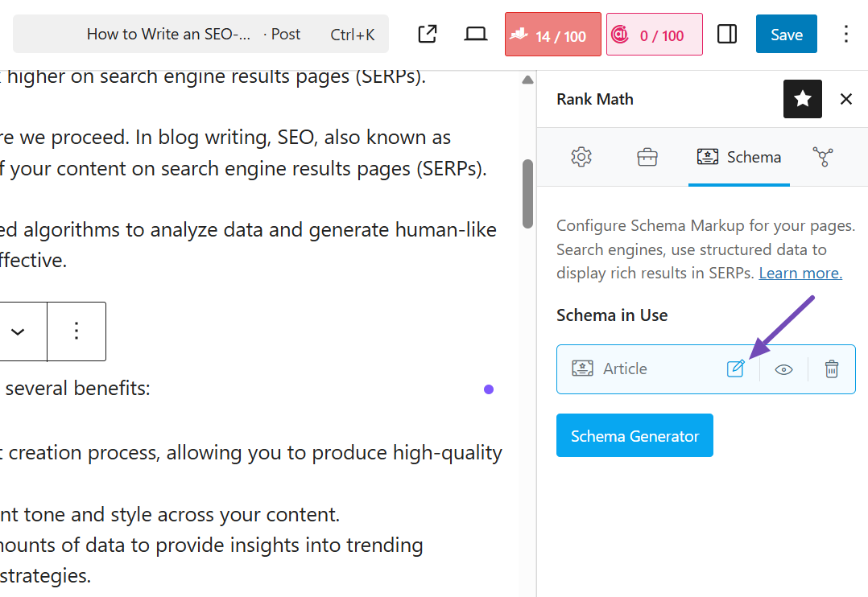Open the editor options three-dot menu
The height and width of the screenshot is (597, 868).
pos(846,34)
